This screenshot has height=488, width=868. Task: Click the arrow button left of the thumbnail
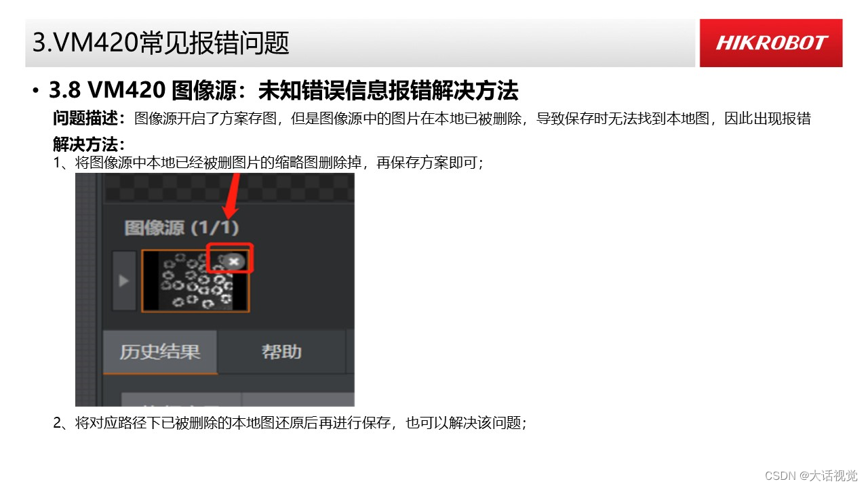click(124, 281)
